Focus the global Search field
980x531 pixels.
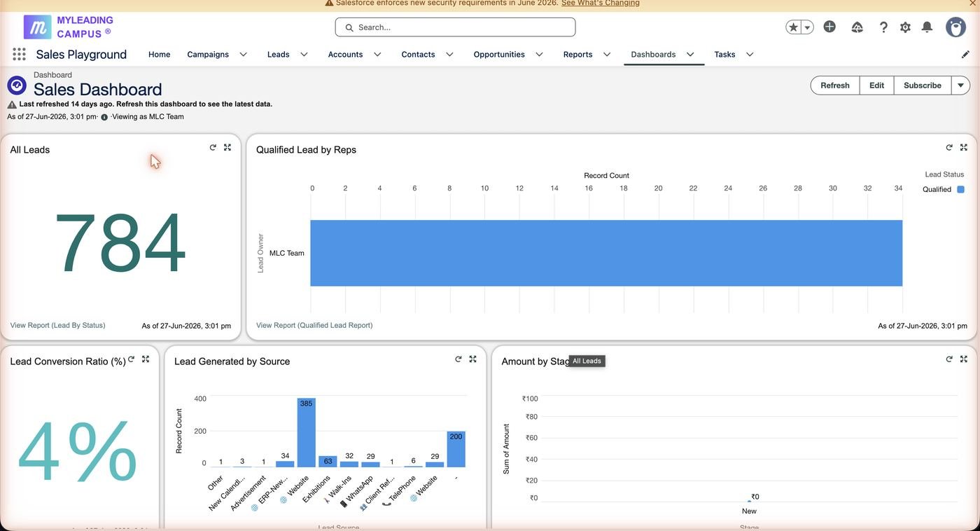coord(455,27)
